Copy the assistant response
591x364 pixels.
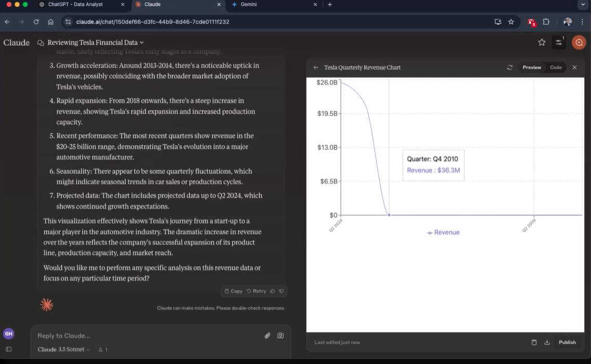tap(234, 291)
